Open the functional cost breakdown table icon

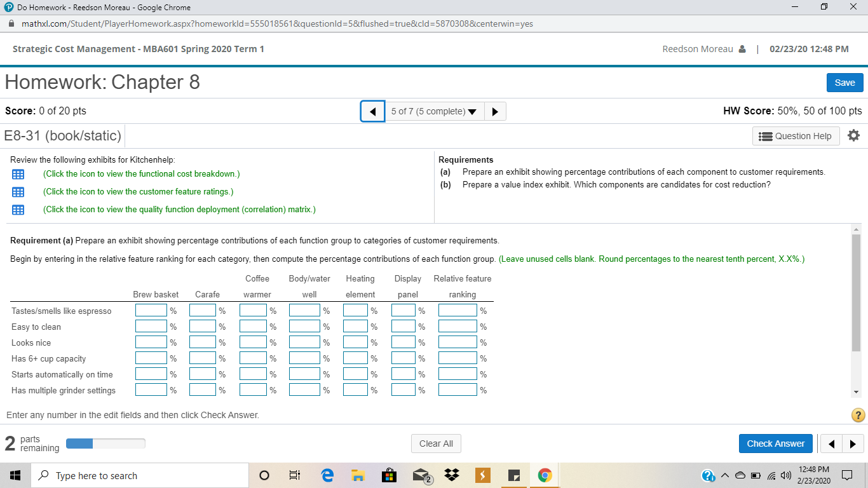click(x=18, y=174)
